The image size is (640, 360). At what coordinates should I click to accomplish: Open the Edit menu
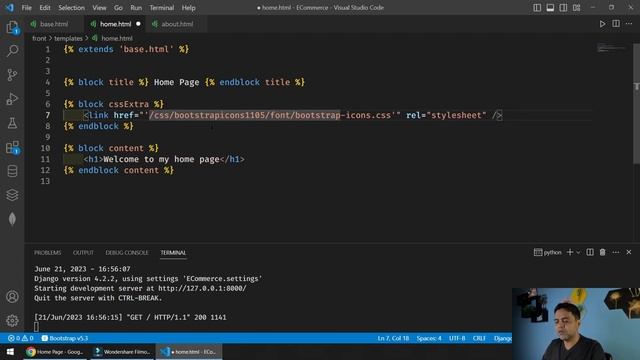[x=45, y=8]
